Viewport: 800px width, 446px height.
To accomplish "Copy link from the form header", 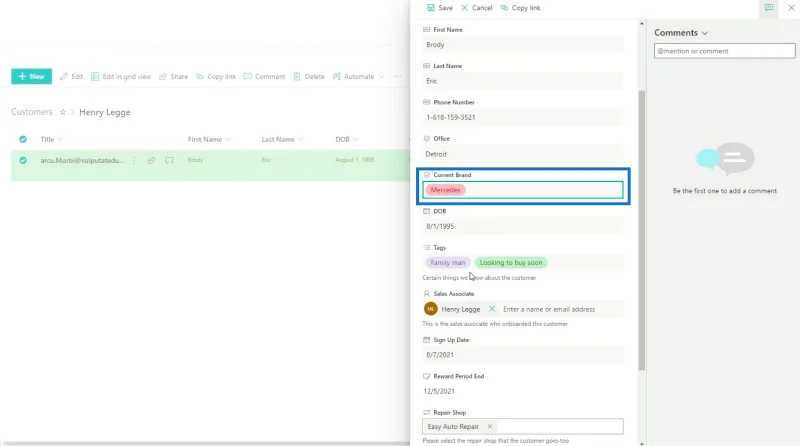I will click(x=520, y=8).
